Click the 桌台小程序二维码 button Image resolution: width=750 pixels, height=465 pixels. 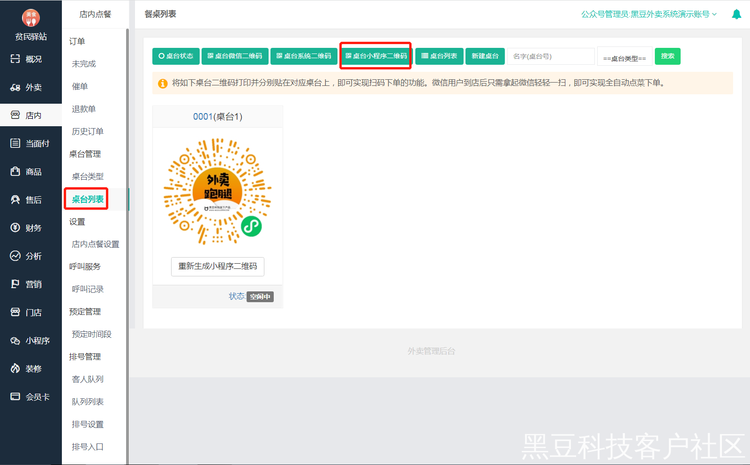(x=376, y=56)
